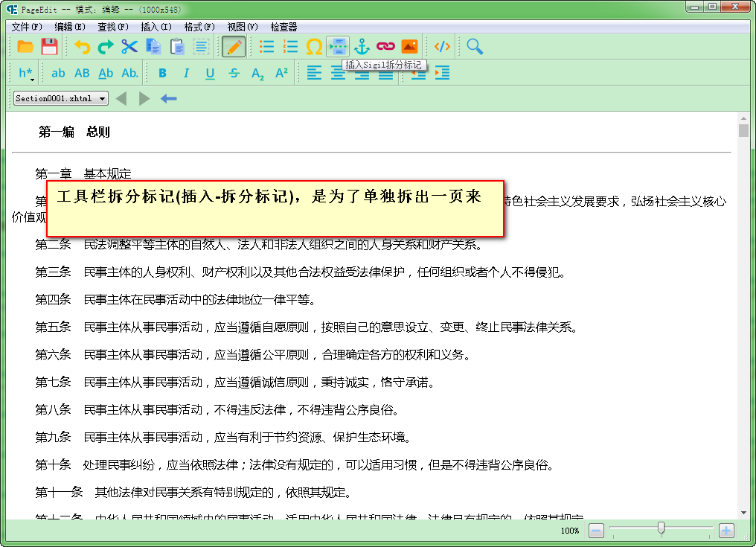The width and height of the screenshot is (756, 547).
Task: Increase paragraph indent
Action: click(x=442, y=74)
